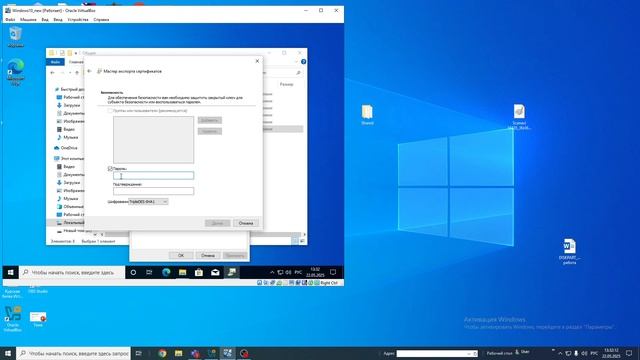The height and width of the screenshot is (360, 640).
Task: Open the host Windows Start button
Action: pyautogui.click(x=8, y=353)
